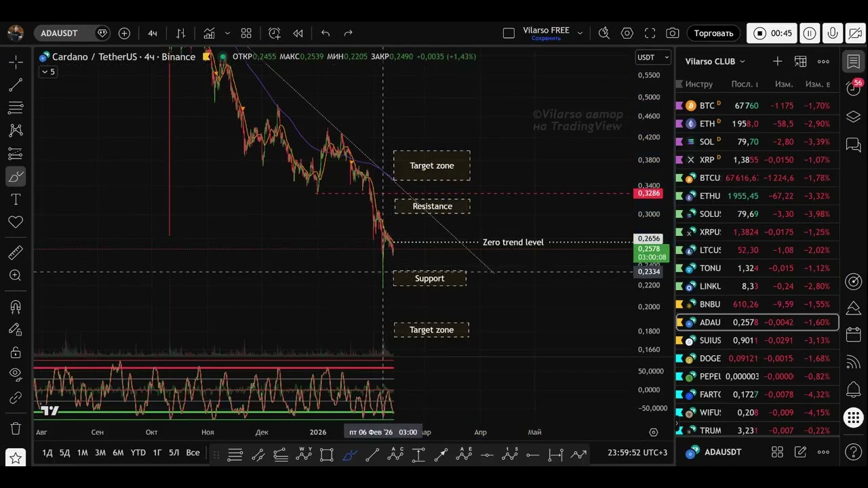Hide all drawings with eye icon

pos(16,374)
